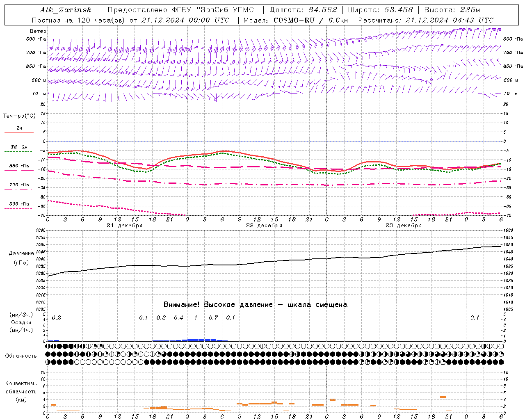Image resolution: width=525 pixels, height=420 pixels.
Task: Click the Ветер wind panel label
Action: pyautogui.click(x=38, y=31)
